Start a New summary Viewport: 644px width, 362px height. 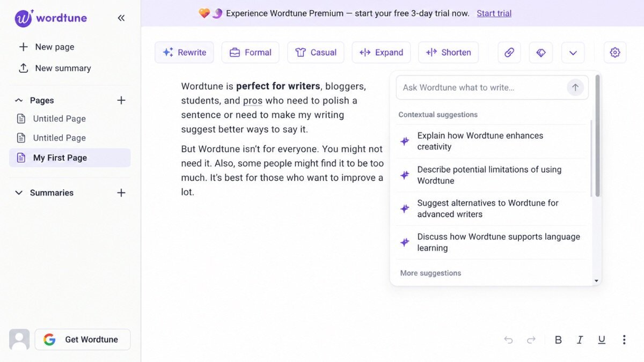click(x=55, y=68)
